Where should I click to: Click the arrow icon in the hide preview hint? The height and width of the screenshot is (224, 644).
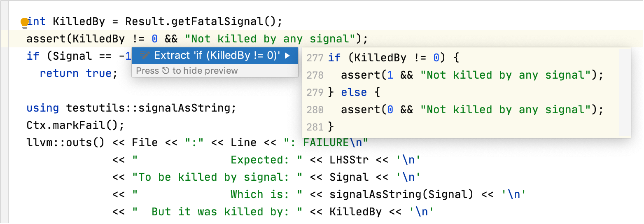pyautogui.click(x=166, y=71)
